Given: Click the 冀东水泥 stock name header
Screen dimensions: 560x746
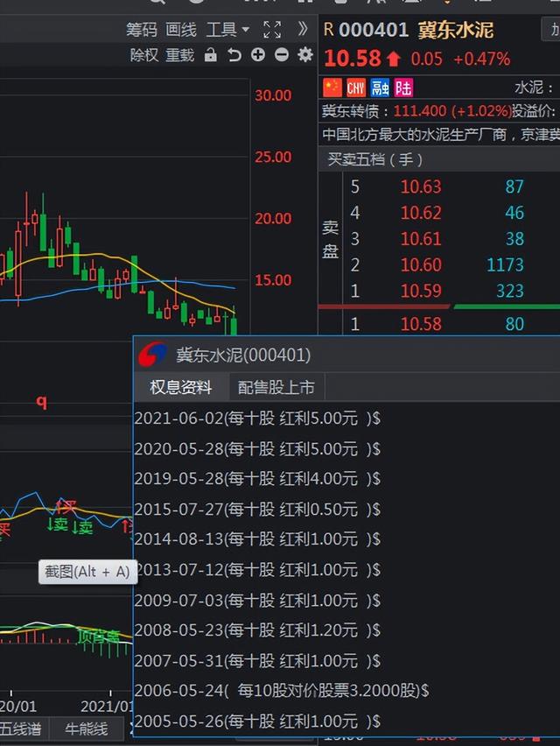Looking at the screenshot, I should 456,31.
